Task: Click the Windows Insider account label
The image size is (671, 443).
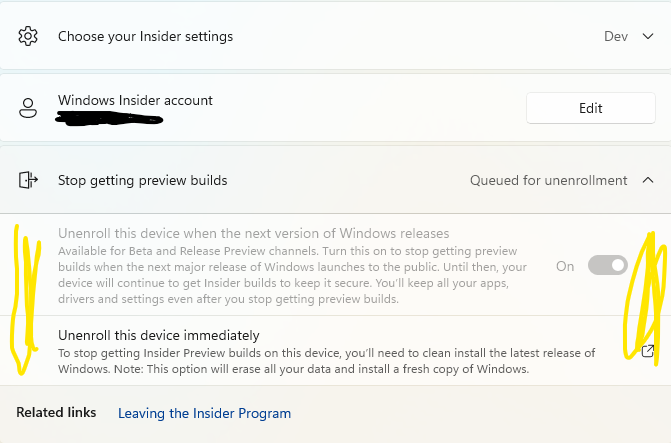Action: coord(135,100)
